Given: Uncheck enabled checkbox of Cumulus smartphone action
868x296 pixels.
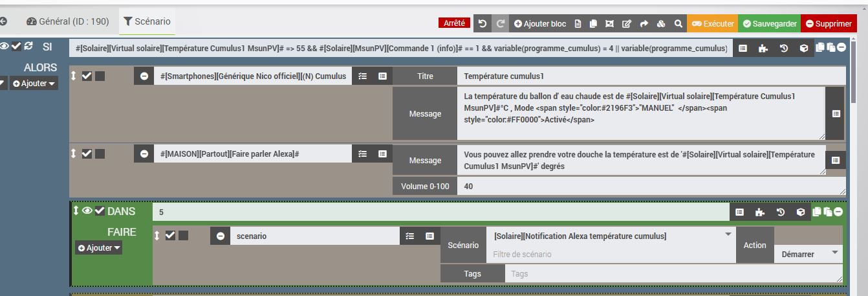Looking at the screenshot, I should click(x=87, y=76).
